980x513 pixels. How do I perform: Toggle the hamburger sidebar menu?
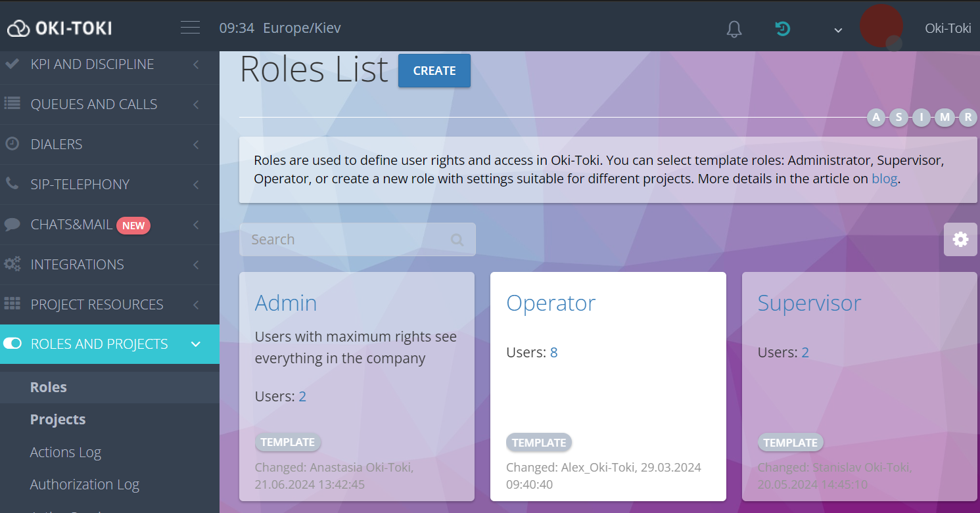[190, 28]
